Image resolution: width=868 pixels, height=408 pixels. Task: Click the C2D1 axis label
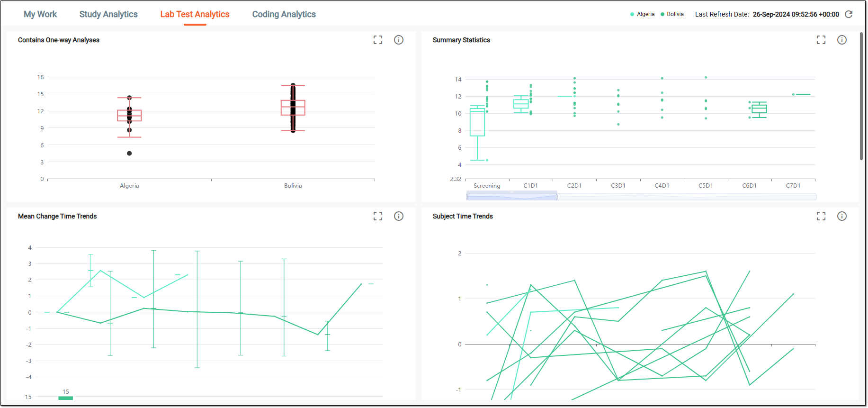(574, 186)
